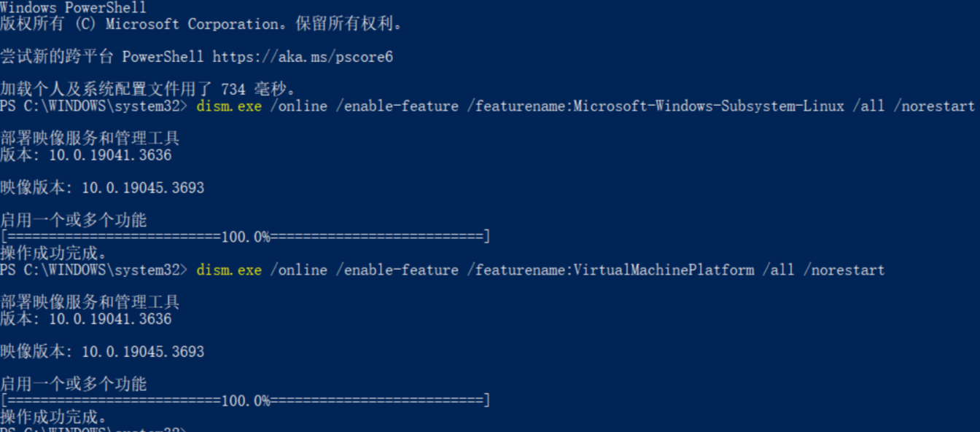This screenshot has height=432, width=980.
Task: Select the /featurename:VirtualMachinePlatform argument
Action: tap(615, 270)
